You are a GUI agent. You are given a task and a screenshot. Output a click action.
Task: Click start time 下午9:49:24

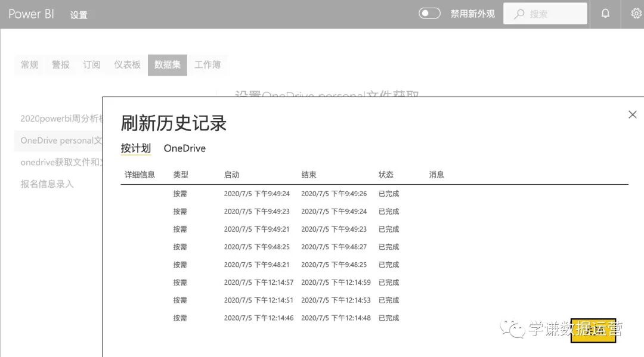coord(256,194)
